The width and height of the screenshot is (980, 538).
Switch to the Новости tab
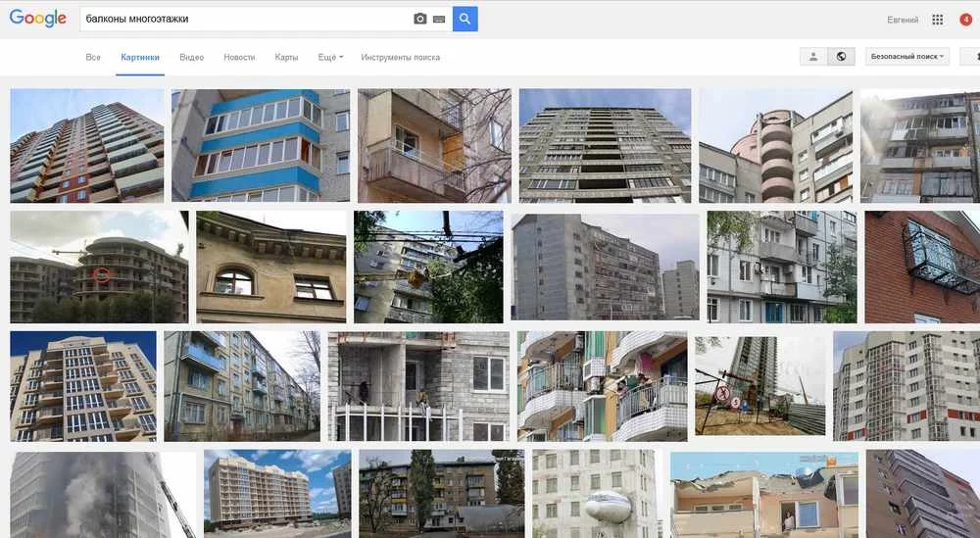tap(239, 57)
